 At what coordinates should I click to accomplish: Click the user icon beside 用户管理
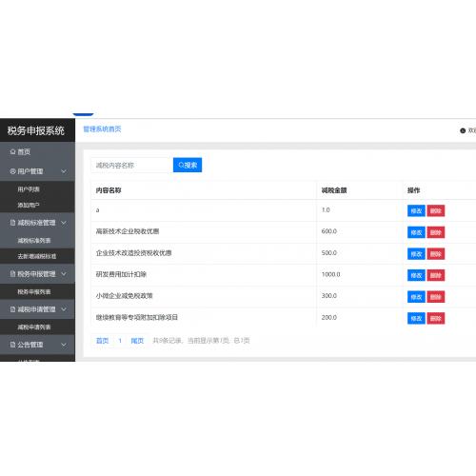coord(12,171)
